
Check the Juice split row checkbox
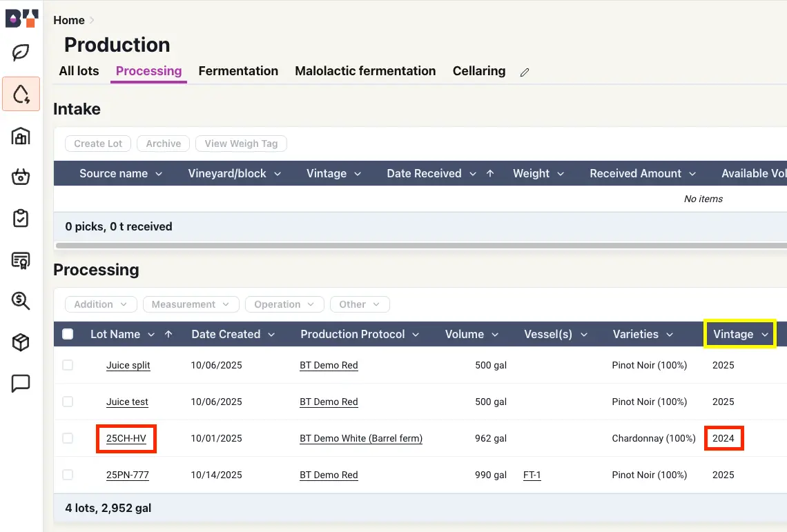click(68, 365)
